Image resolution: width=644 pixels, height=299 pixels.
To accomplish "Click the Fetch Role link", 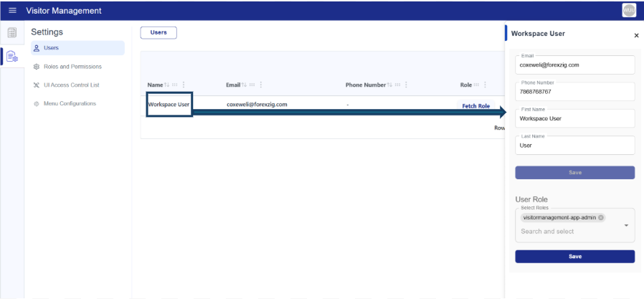I will (475, 106).
